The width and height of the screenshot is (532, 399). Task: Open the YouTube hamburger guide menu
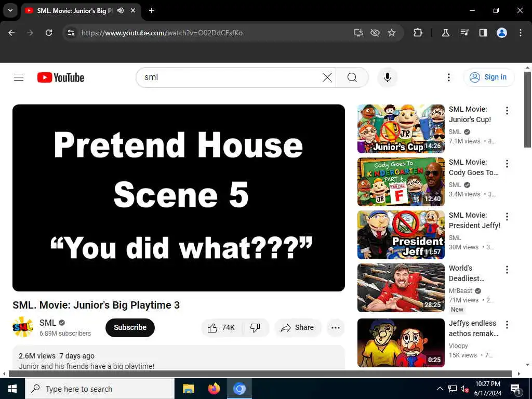click(19, 77)
